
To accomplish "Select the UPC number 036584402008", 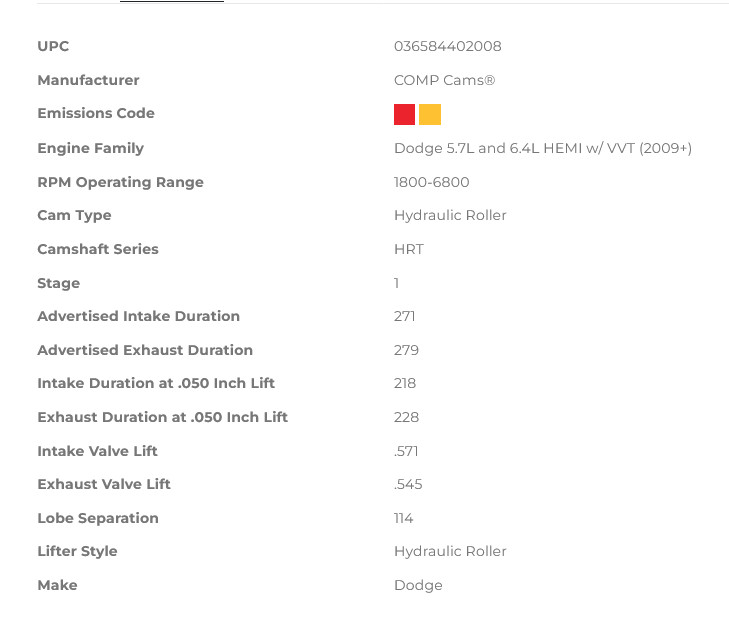I will (x=447, y=46).
